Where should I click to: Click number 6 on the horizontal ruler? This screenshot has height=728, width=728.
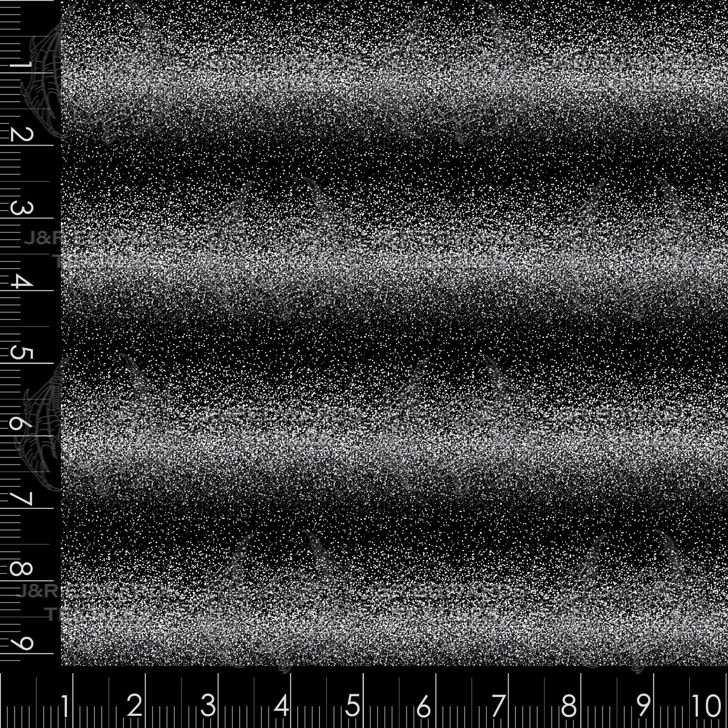(424, 707)
